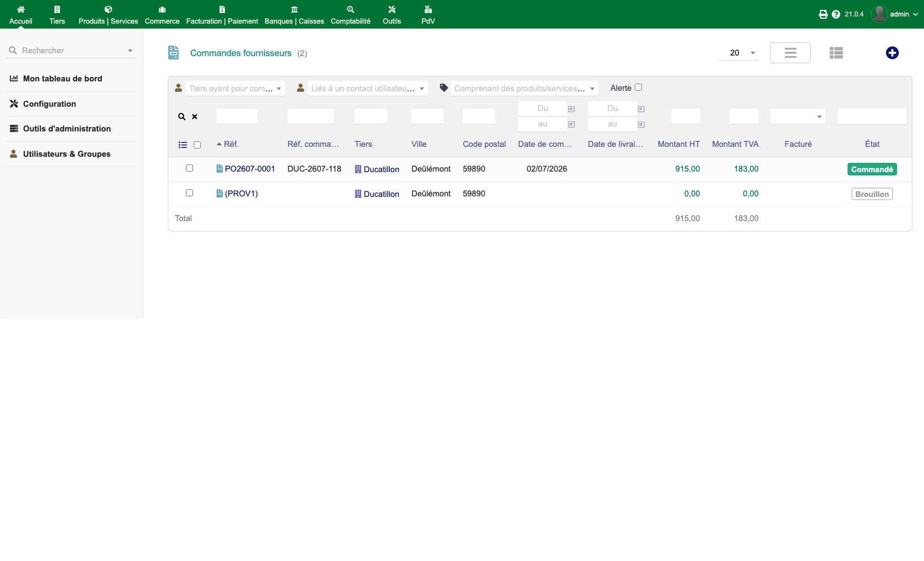
Task: Click the add new supplier order plus icon
Action: pyautogui.click(x=892, y=53)
